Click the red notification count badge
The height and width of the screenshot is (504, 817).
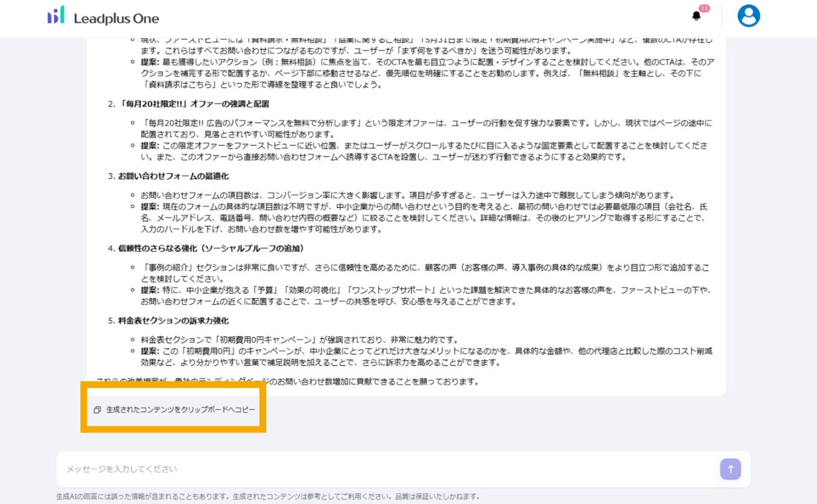coord(704,8)
